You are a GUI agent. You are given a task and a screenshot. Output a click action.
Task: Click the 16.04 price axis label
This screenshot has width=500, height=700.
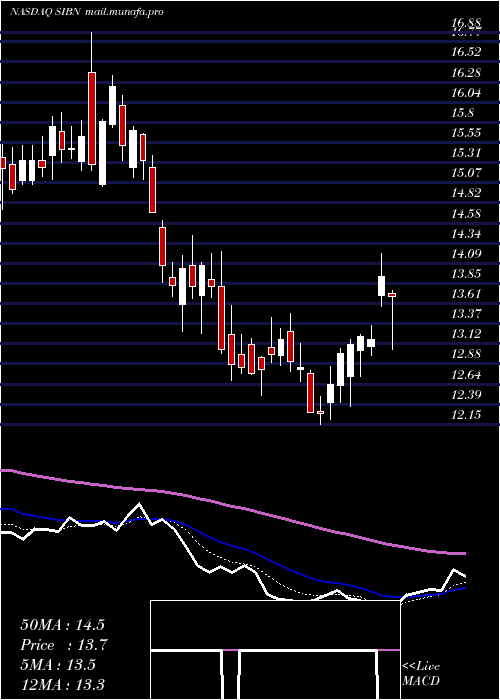pos(466,93)
